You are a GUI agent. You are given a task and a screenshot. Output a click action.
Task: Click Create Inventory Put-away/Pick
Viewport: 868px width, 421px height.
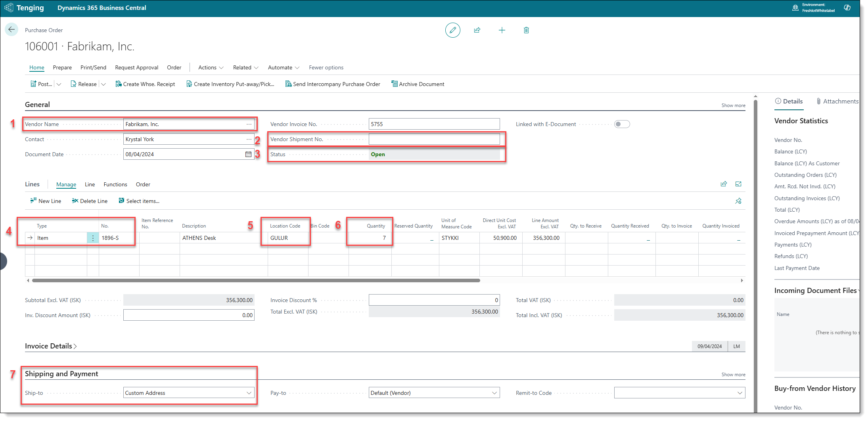(230, 84)
